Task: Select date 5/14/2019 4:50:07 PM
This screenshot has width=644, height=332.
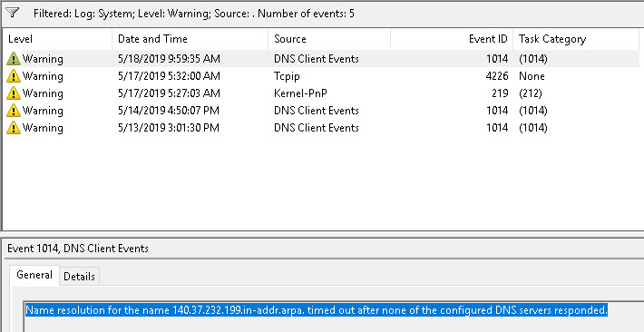Action: pyautogui.click(x=169, y=111)
